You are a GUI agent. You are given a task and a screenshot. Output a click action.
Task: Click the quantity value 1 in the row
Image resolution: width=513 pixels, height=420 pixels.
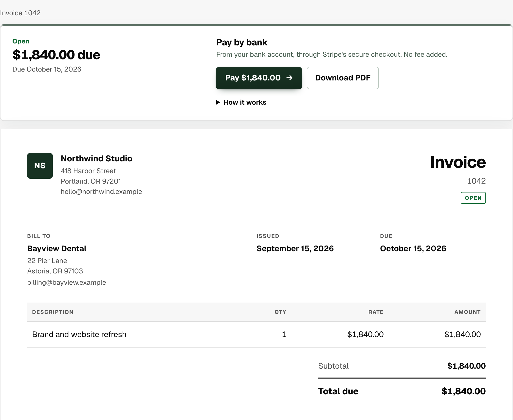(284, 335)
